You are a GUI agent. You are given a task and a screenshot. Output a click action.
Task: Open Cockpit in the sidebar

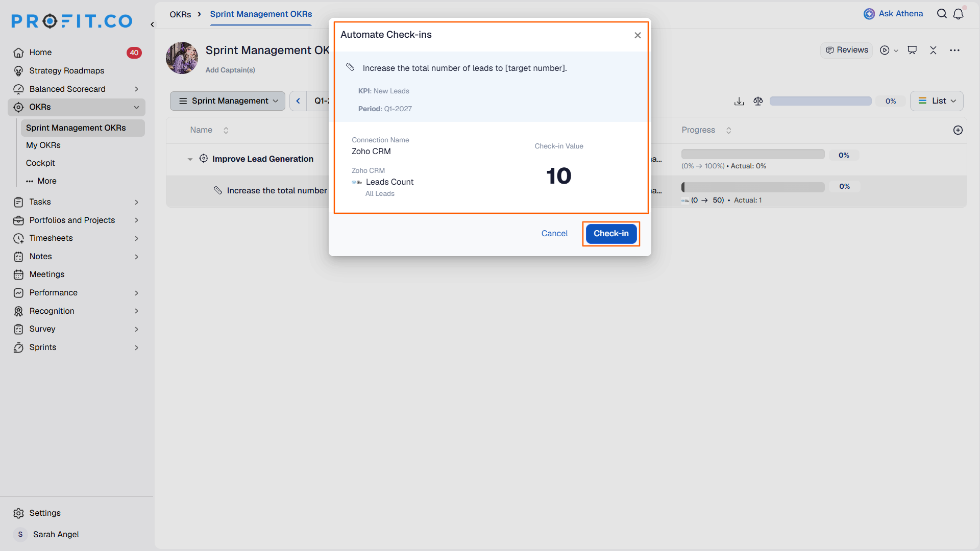40,163
